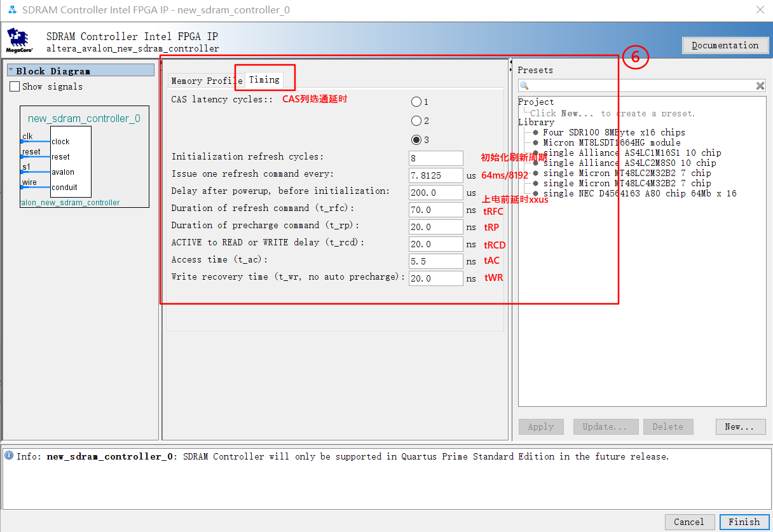Click the t_rfc duration field
Screen dimensions: 773x532
pos(436,210)
